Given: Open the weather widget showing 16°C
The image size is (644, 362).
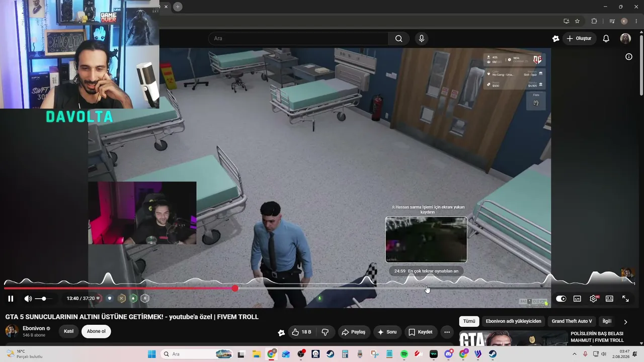Looking at the screenshot, I should (23, 354).
